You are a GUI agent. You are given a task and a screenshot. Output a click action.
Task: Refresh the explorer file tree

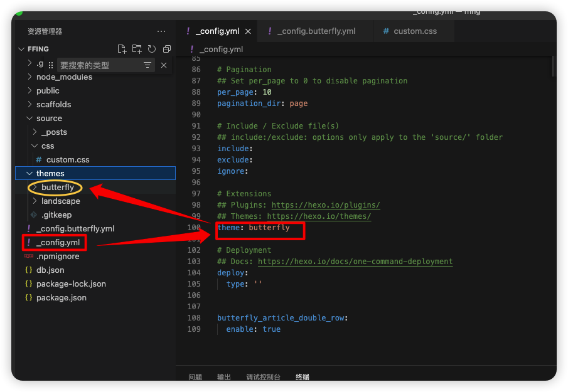[x=152, y=49]
